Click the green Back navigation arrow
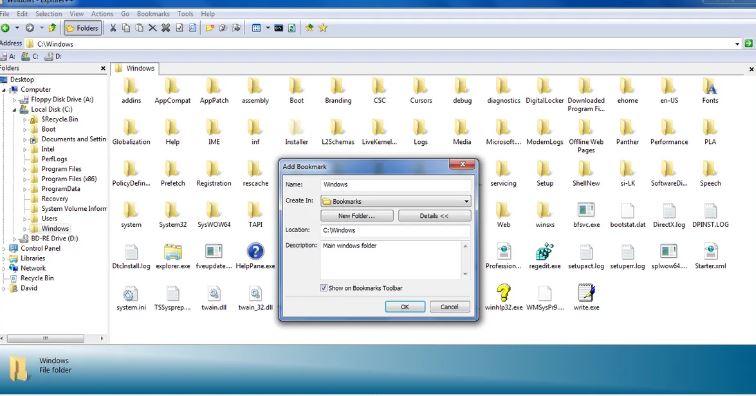756x396 pixels. [x=5, y=28]
